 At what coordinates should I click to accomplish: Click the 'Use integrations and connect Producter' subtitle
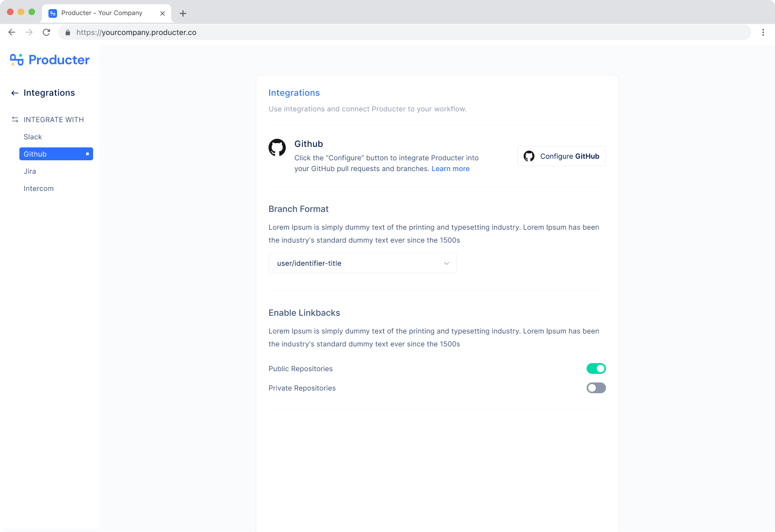pos(368,109)
